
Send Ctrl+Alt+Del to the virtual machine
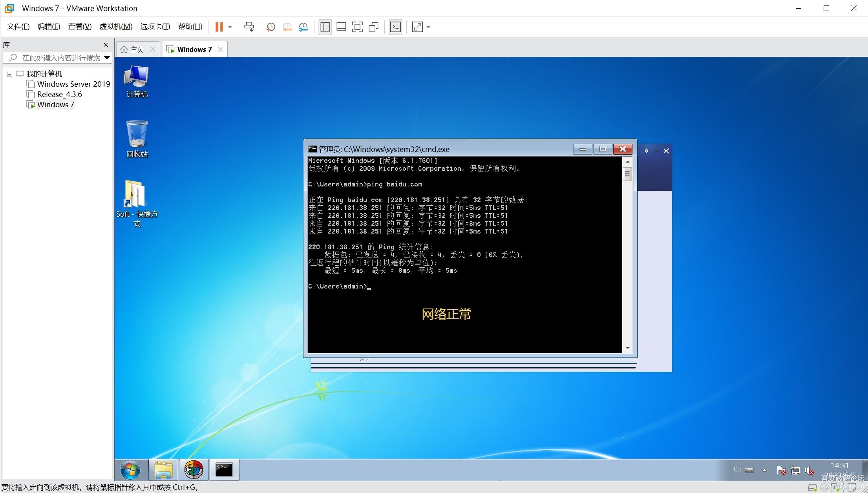point(249,27)
